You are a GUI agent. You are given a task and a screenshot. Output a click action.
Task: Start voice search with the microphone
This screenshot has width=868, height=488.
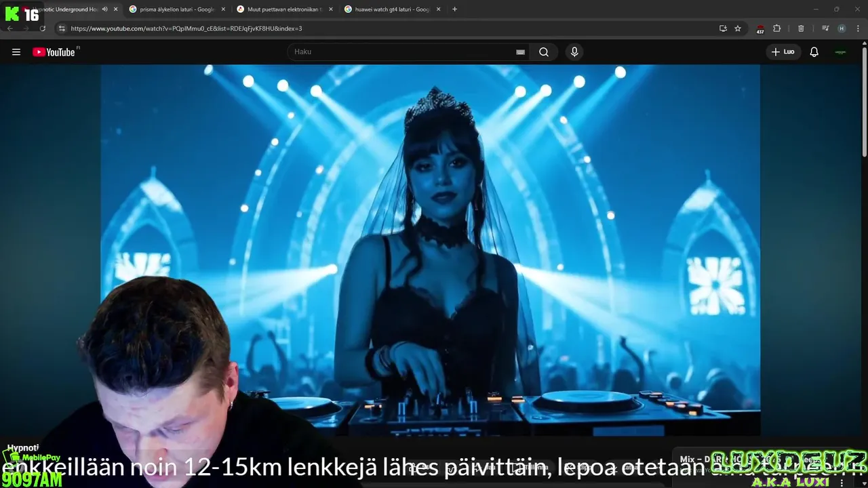point(574,52)
